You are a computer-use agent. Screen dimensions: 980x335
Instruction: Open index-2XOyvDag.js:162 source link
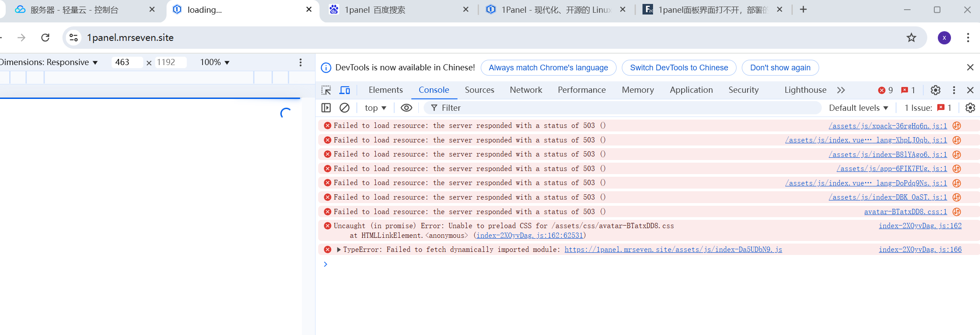point(920,226)
